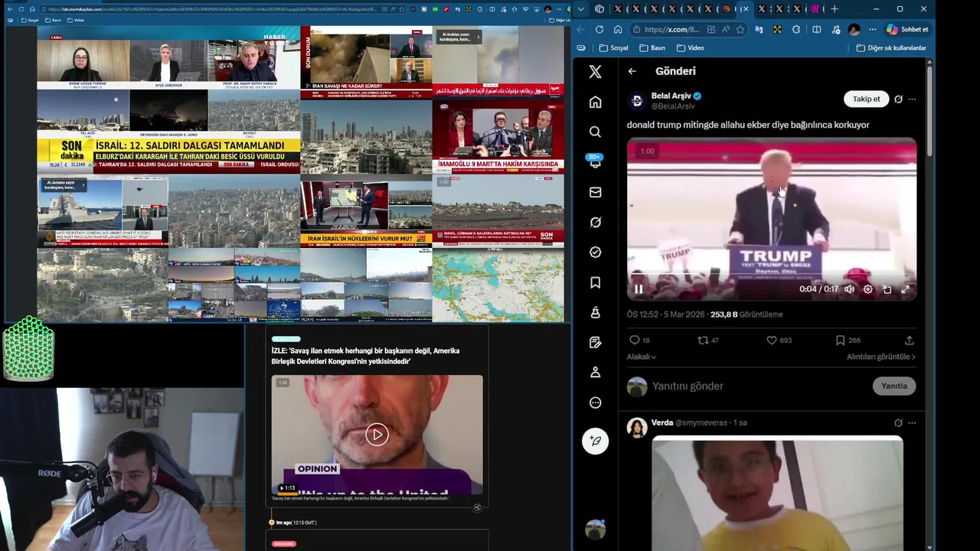980x551 pixels.
Task: Play the OPINION video in the left window
Action: tap(377, 435)
